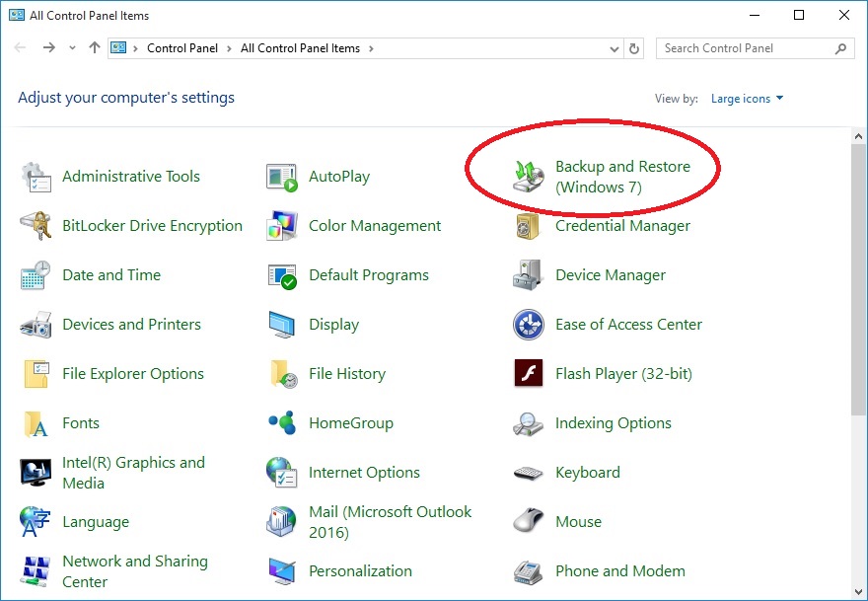Open 'Device Manager' text link
This screenshot has height=601, width=868.
click(x=611, y=275)
